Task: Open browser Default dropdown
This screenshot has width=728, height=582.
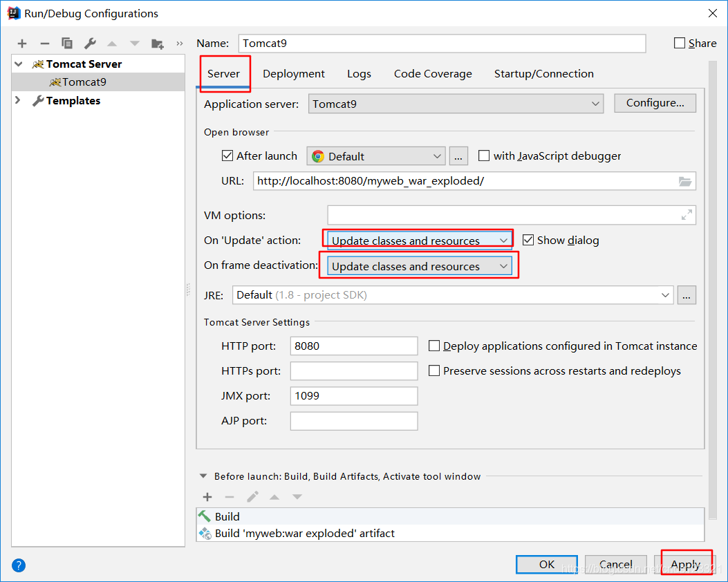Action: (x=376, y=156)
